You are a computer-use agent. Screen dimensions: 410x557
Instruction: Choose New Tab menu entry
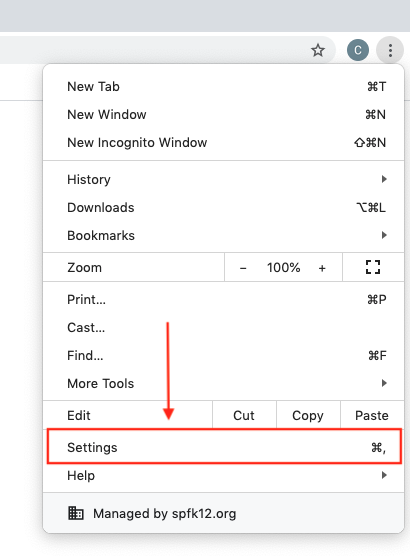pos(223,86)
